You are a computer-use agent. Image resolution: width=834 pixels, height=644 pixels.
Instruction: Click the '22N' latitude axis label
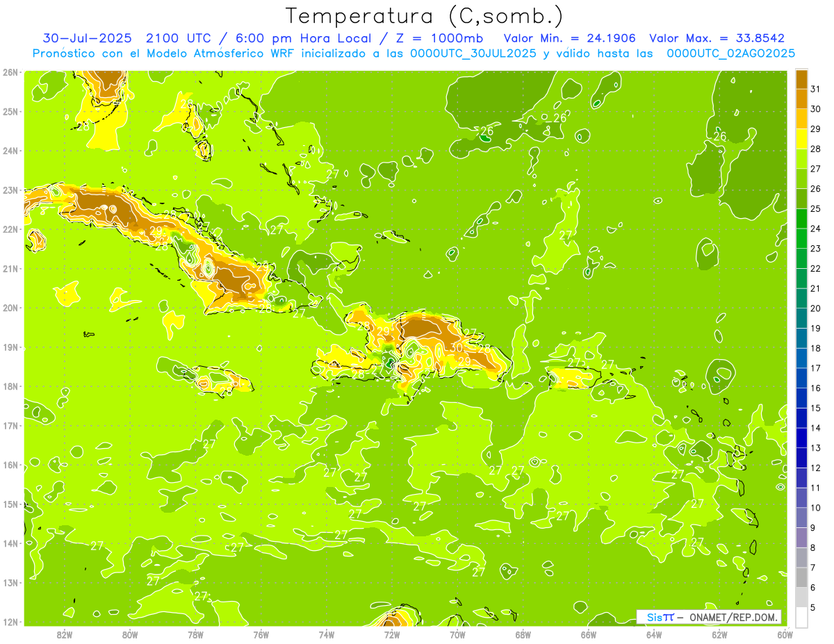[10, 229]
